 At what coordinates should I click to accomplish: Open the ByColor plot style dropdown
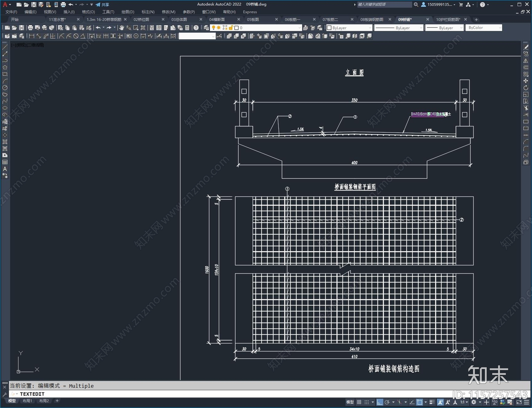click(x=484, y=28)
